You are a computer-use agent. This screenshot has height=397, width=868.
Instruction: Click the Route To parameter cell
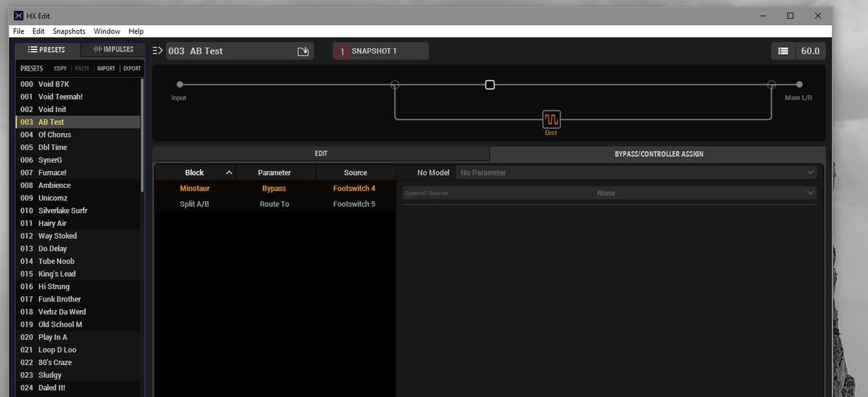(275, 204)
